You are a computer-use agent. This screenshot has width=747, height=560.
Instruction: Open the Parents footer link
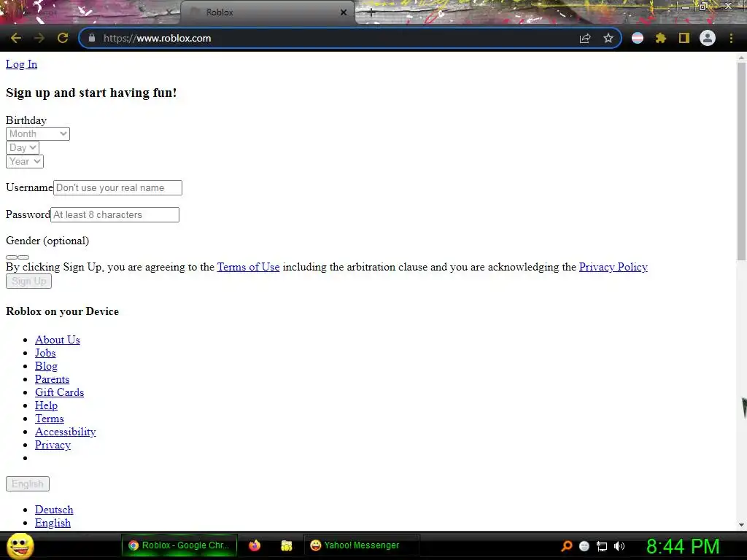52,379
